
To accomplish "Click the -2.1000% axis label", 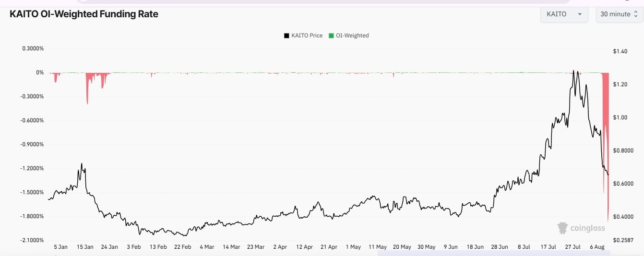I will pyautogui.click(x=32, y=241).
